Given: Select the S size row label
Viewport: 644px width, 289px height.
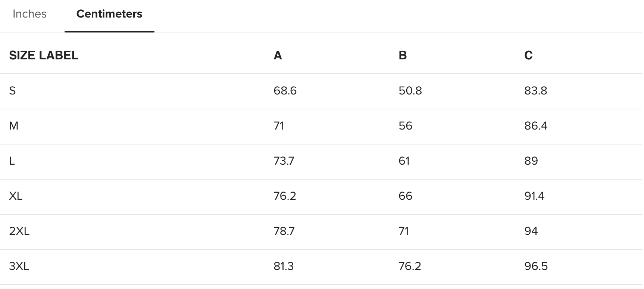Looking at the screenshot, I should click(12, 91).
